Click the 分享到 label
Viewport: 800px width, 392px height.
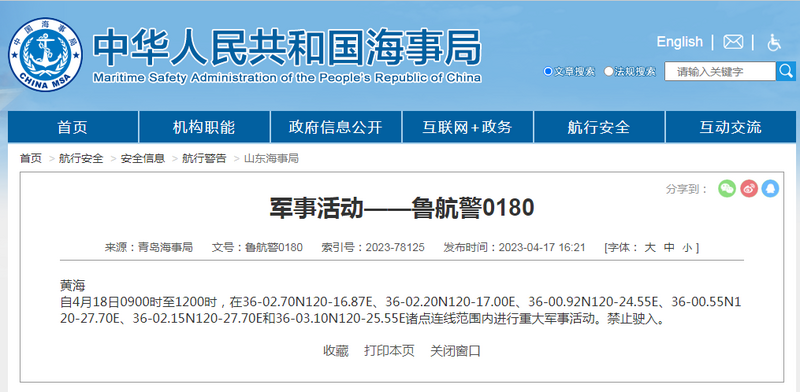[687, 189]
